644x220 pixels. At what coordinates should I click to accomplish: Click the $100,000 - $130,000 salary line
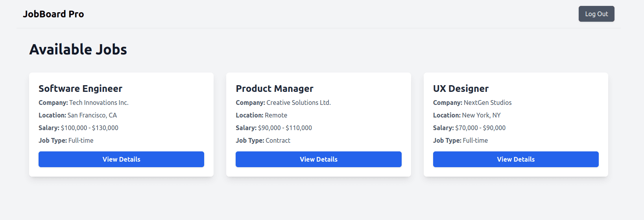click(x=78, y=128)
